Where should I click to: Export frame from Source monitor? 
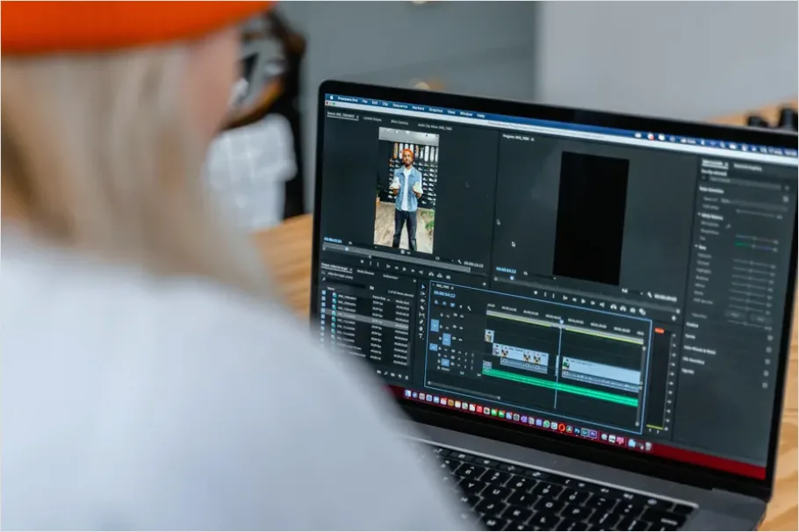click(x=449, y=277)
